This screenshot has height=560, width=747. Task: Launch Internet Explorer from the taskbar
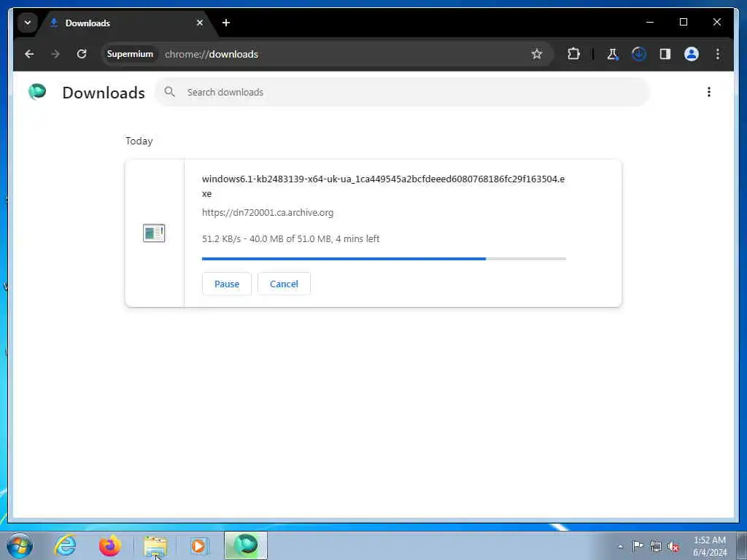tap(65, 545)
